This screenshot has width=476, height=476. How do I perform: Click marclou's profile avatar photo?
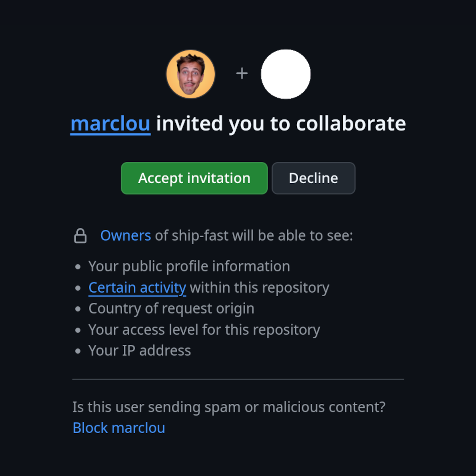click(x=190, y=74)
